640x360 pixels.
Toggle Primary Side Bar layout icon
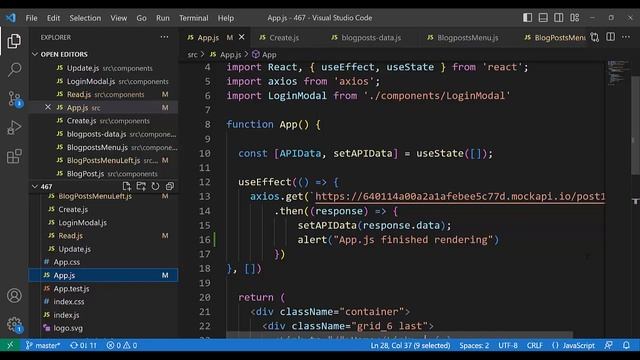[x=527, y=18]
